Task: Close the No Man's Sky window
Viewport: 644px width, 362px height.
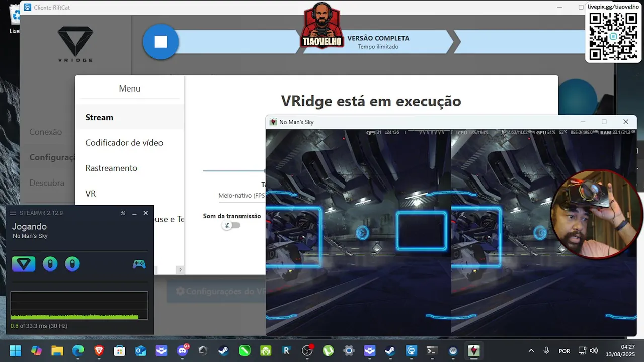Action: click(626, 122)
